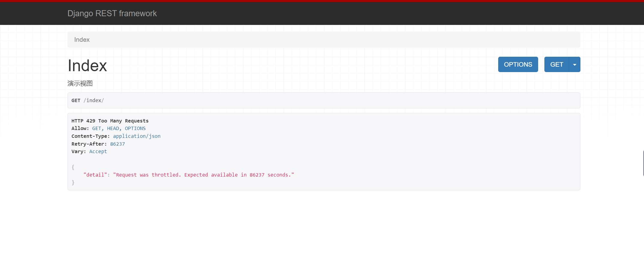644x254 pixels.
Task: Click the Vary header Accept value
Action: (x=98, y=151)
